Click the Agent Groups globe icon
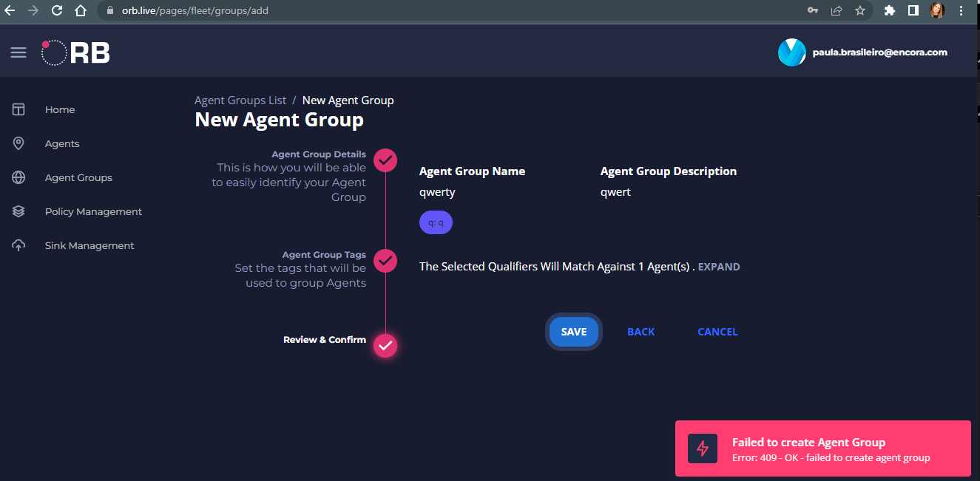 pos(18,177)
